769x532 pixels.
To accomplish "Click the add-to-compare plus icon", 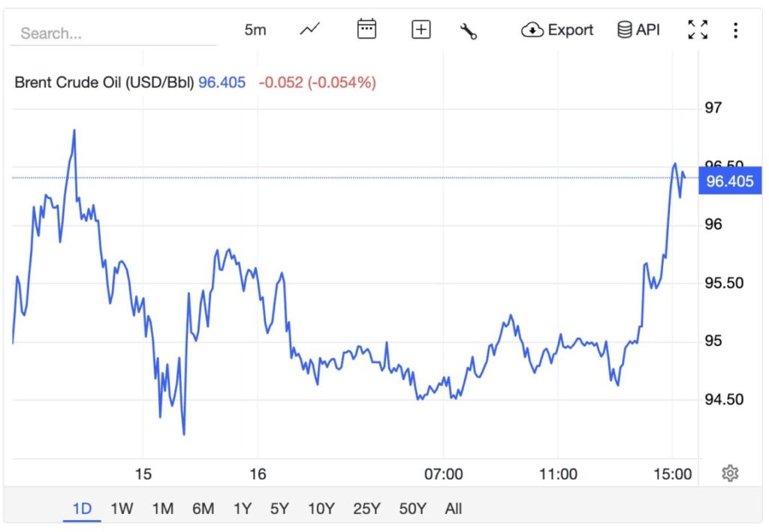I will (421, 29).
